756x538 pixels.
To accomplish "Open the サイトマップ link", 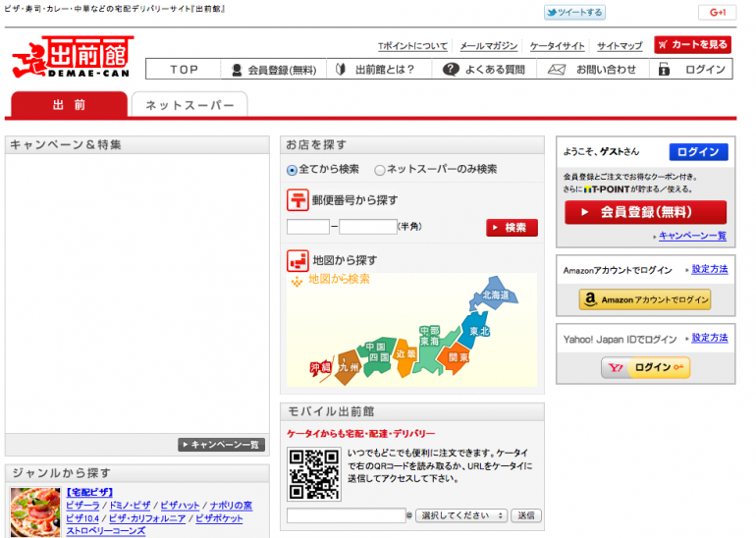I will tap(620, 46).
